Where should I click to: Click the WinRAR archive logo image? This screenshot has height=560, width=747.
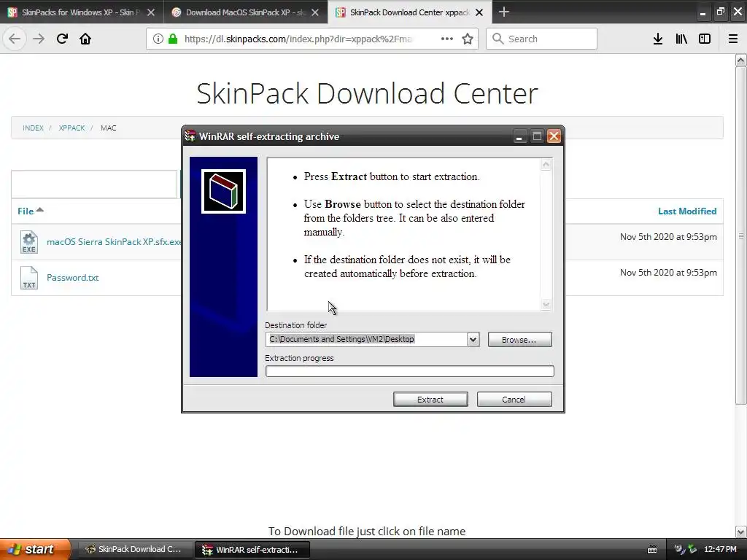tap(223, 192)
